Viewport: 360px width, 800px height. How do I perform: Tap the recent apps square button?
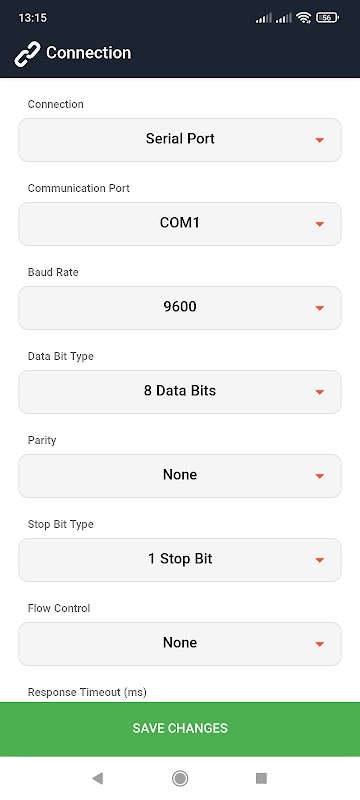pos(261,778)
